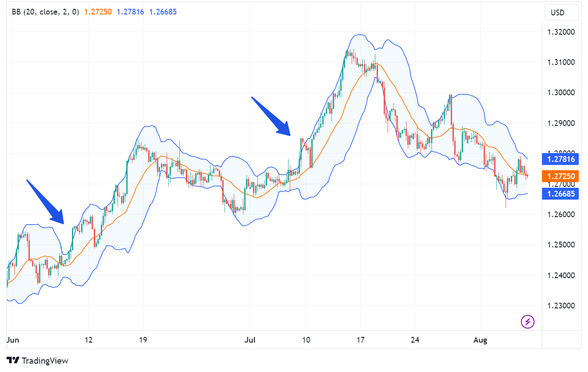Select the BB (20, close, 2, 0) indicator legend
The height and width of the screenshot is (372, 588).
pyautogui.click(x=46, y=12)
